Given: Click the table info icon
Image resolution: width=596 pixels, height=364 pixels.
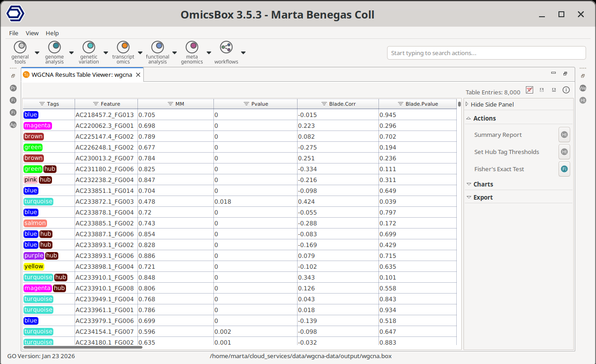Looking at the screenshot, I should [x=566, y=90].
